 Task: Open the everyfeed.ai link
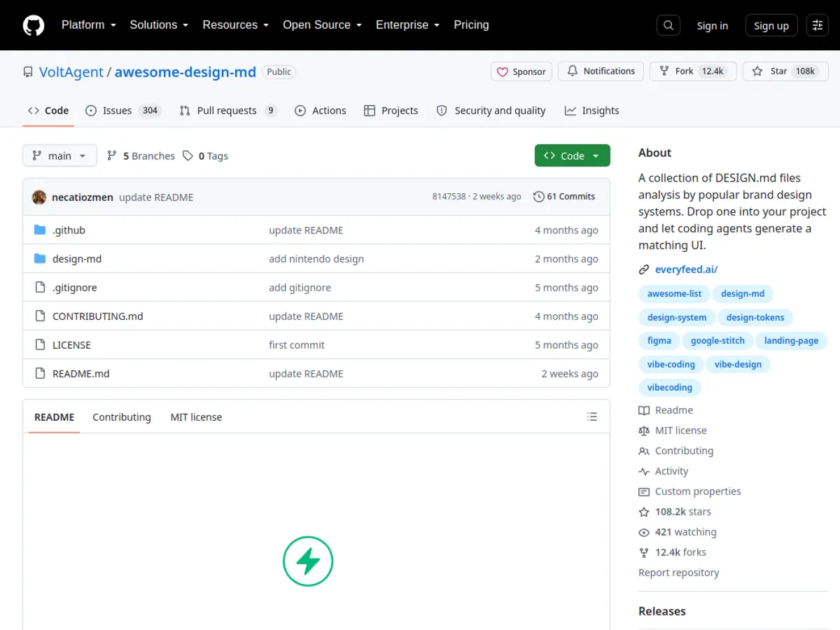[686, 269]
